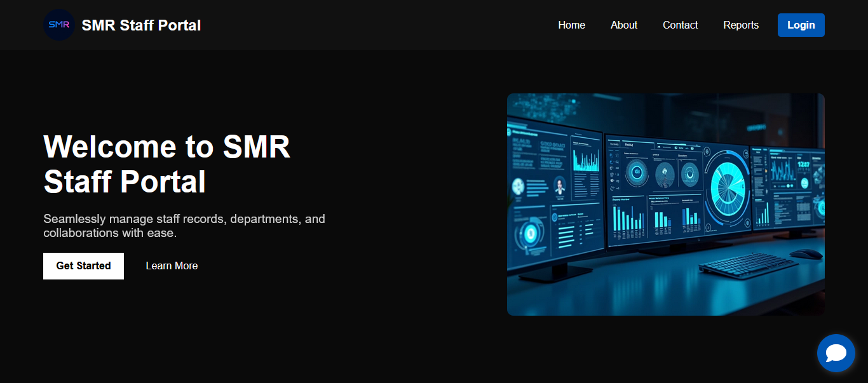
Task: Click the SMR circular logo icon
Action: click(x=59, y=25)
